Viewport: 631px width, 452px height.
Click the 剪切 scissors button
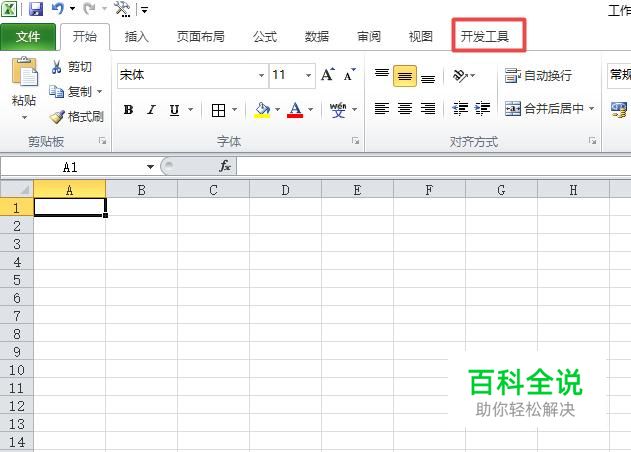click(x=72, y=67)
